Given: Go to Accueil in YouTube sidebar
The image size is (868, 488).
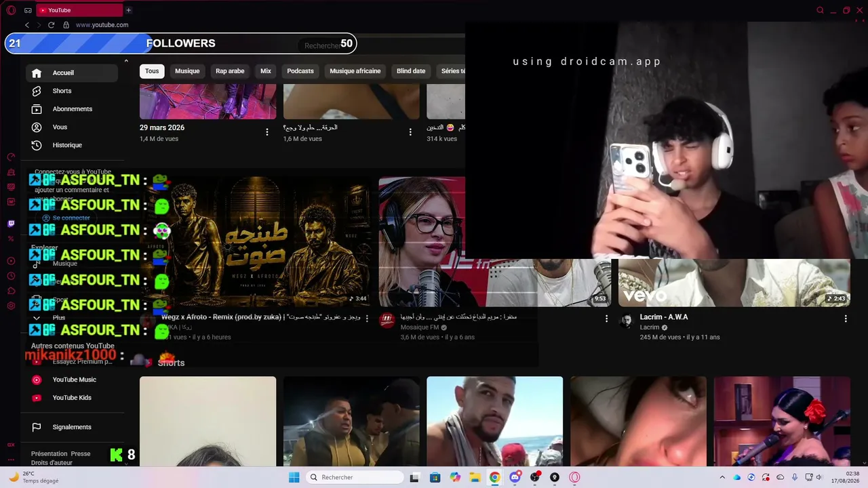Looking at the screenshot, I should tap(71, 73).
